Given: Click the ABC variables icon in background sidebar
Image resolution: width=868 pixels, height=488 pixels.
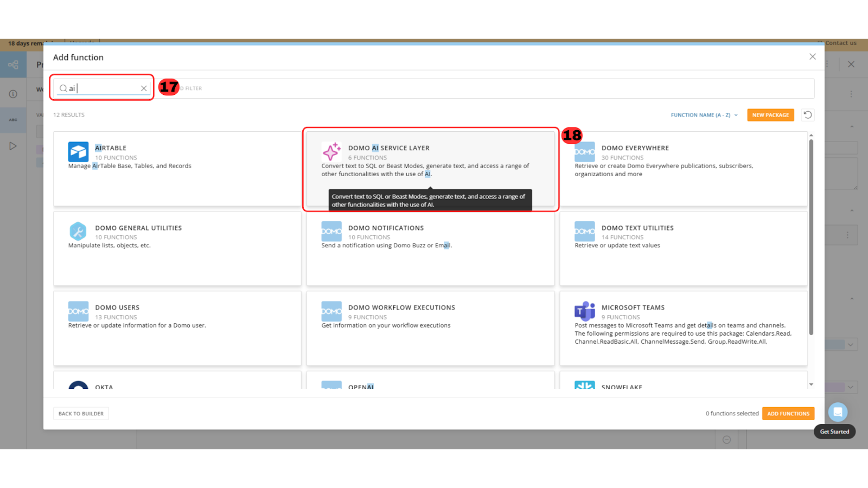Looking at the screenshot, I should point(13,120).
